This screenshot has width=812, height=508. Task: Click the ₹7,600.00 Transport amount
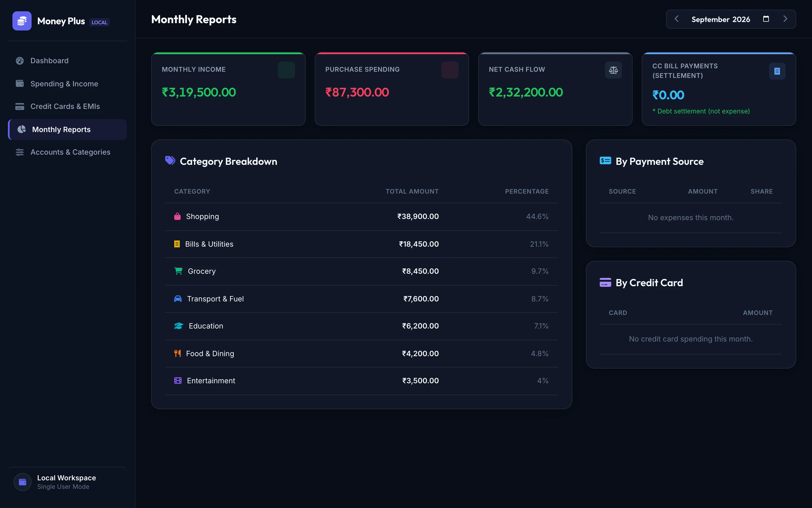[x=421, y=299]
